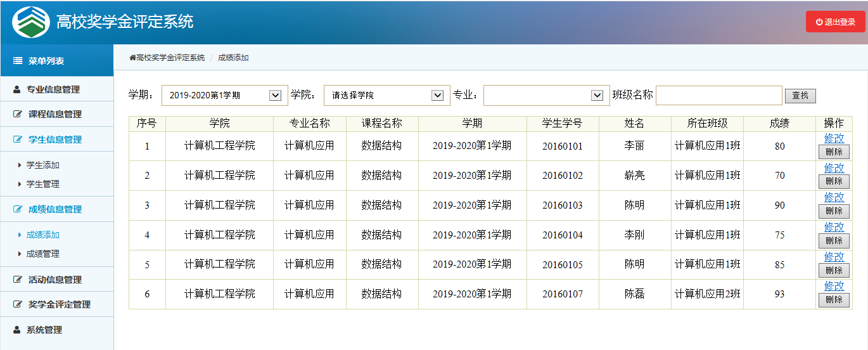Collapse the 学生信息管理 menu
The width and height of the screenshot is (868, 350).
[x=57, y=139]
